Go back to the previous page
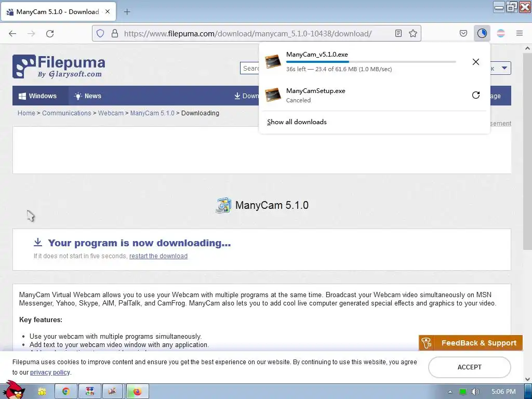532x399 pixels. point(12,34)
